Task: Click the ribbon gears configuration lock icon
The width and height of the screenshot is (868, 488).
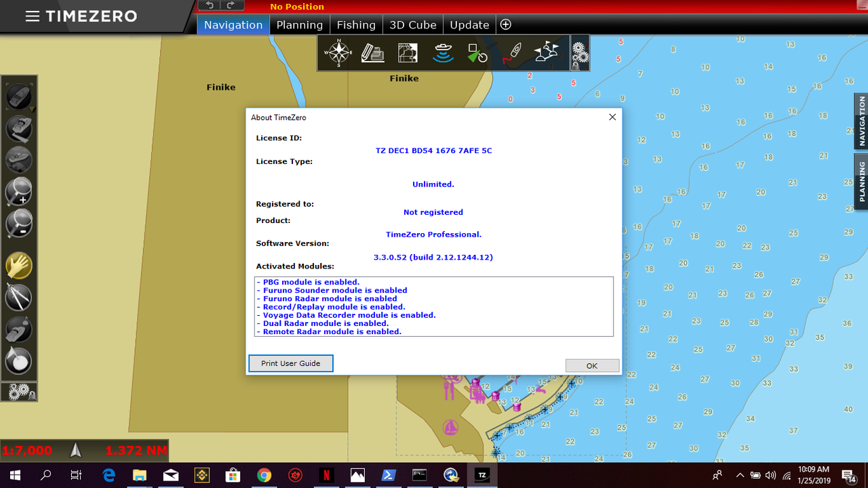Action: point(579,53)
